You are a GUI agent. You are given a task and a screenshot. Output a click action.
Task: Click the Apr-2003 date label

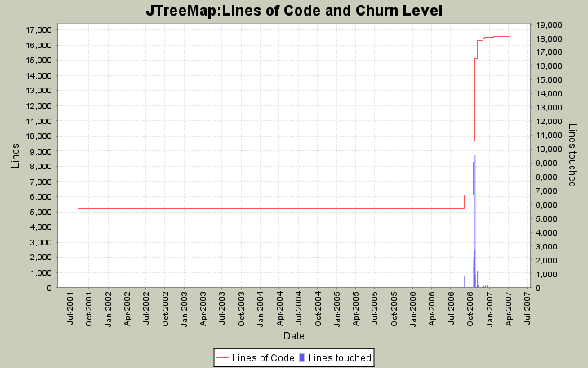[x=203, y=308]
